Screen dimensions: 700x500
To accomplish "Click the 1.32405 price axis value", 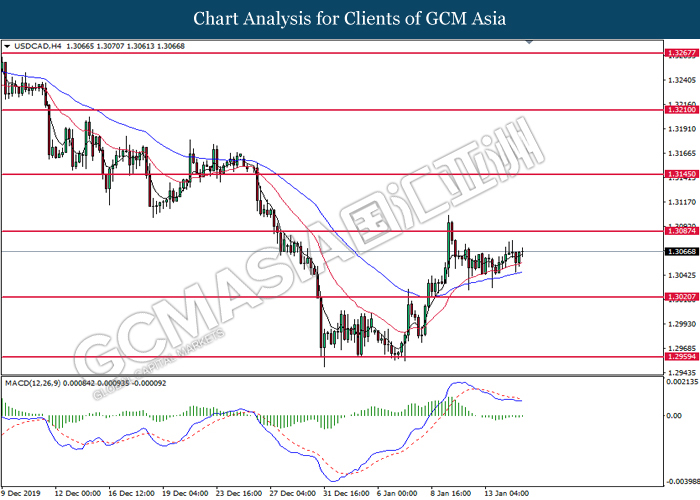I will pos(682,80).
